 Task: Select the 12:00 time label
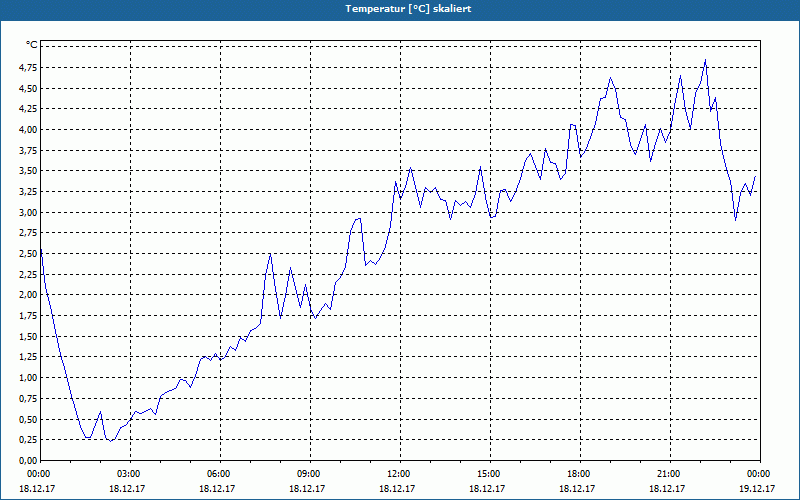pos(400,474)
